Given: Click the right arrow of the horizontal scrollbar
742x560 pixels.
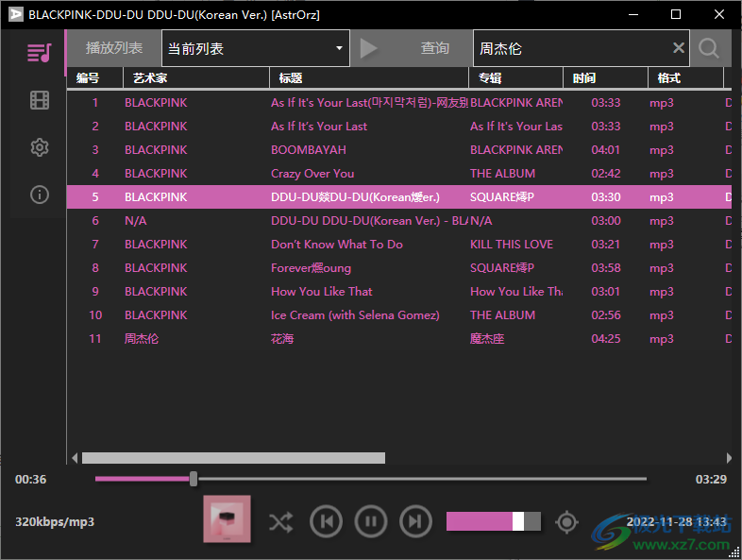Looking at the screenshot, I should 729,458.
